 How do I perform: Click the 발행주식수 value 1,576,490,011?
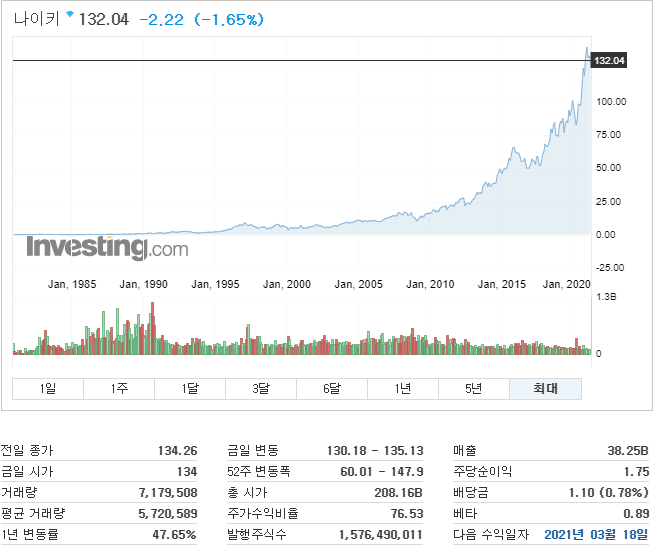[x=381, y=534]
